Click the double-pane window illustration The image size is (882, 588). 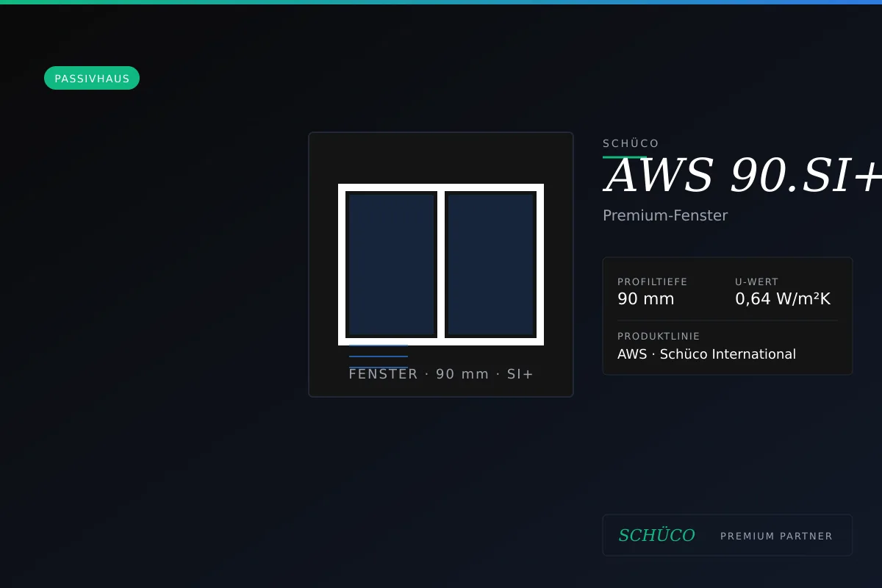point(441,265)
